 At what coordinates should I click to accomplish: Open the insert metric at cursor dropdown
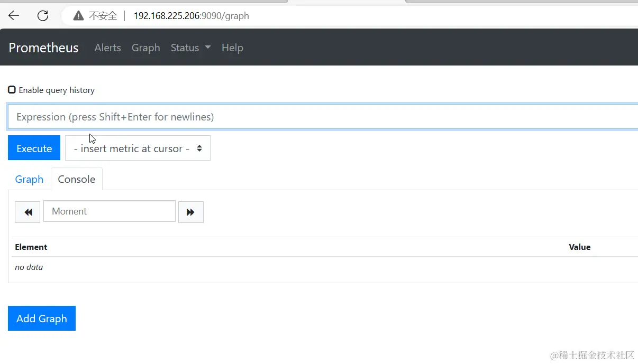coord(138,148)
